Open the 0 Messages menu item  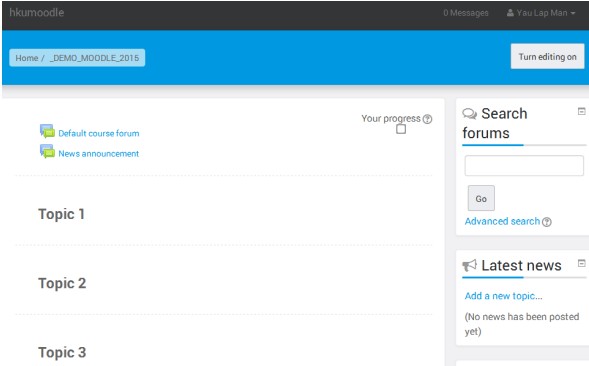click(x=466, y=13)
